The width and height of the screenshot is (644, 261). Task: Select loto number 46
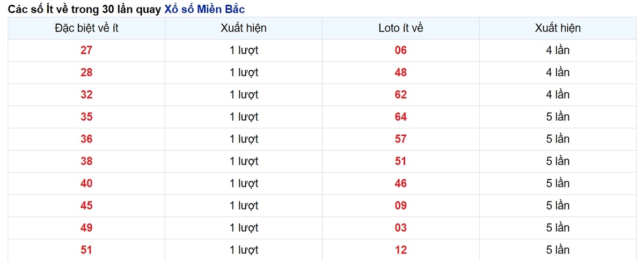(401, 183)
